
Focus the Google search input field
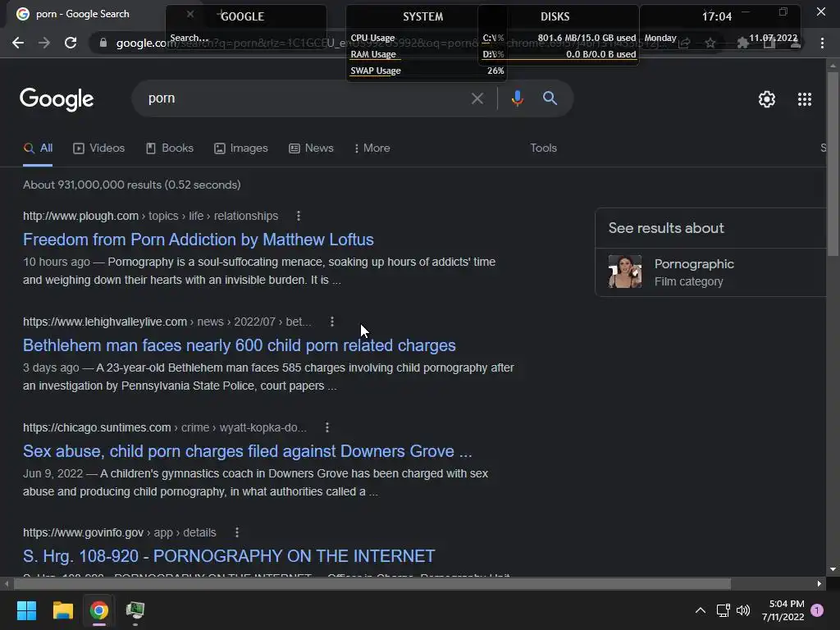(305, 98)
